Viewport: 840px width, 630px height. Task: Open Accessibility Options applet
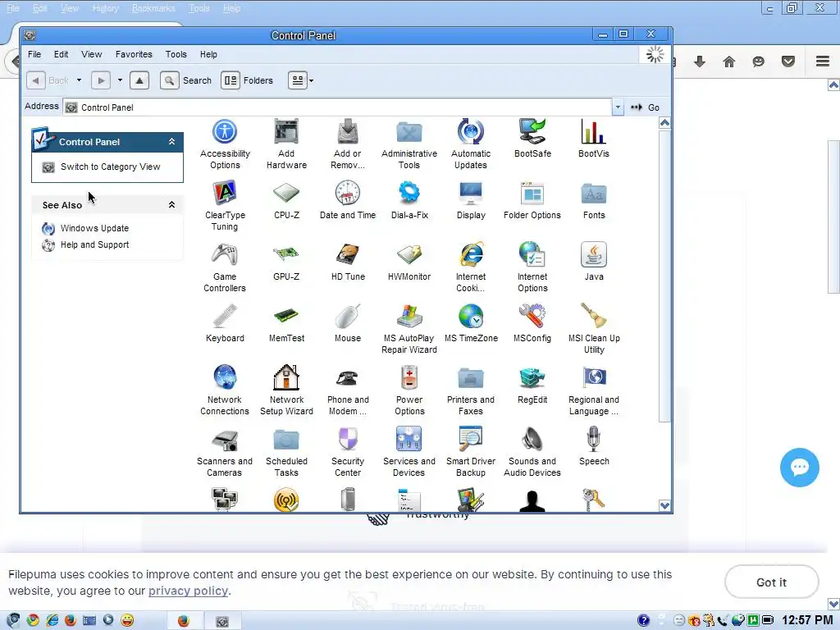[x=225, y=144]
